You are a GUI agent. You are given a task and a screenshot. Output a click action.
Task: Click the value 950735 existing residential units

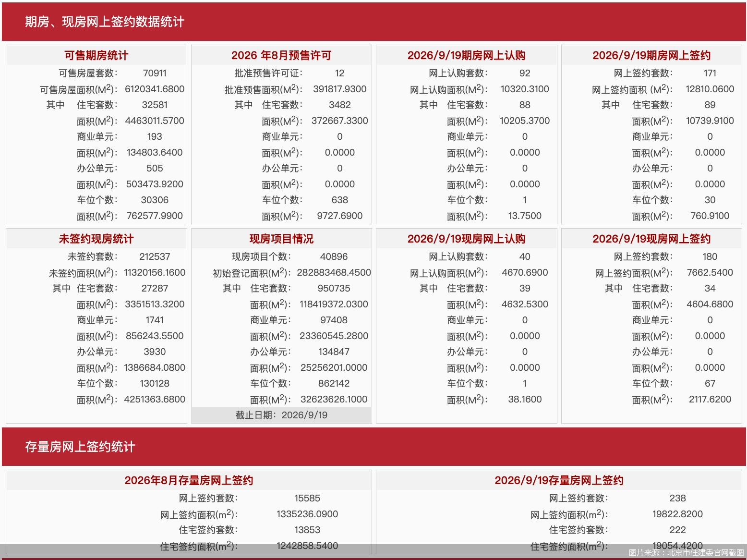click(334, 288)
